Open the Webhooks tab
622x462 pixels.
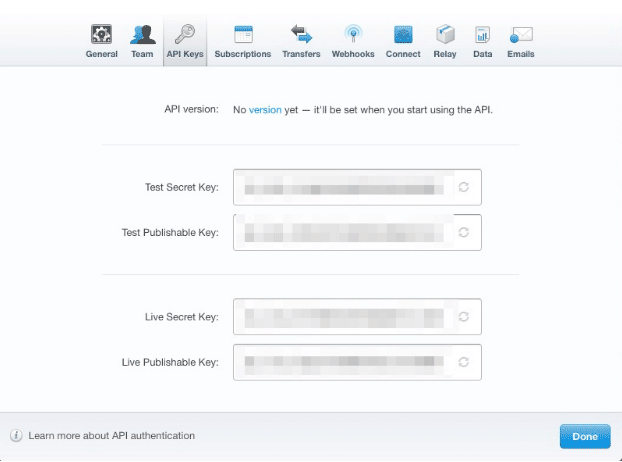pos(353,41)
